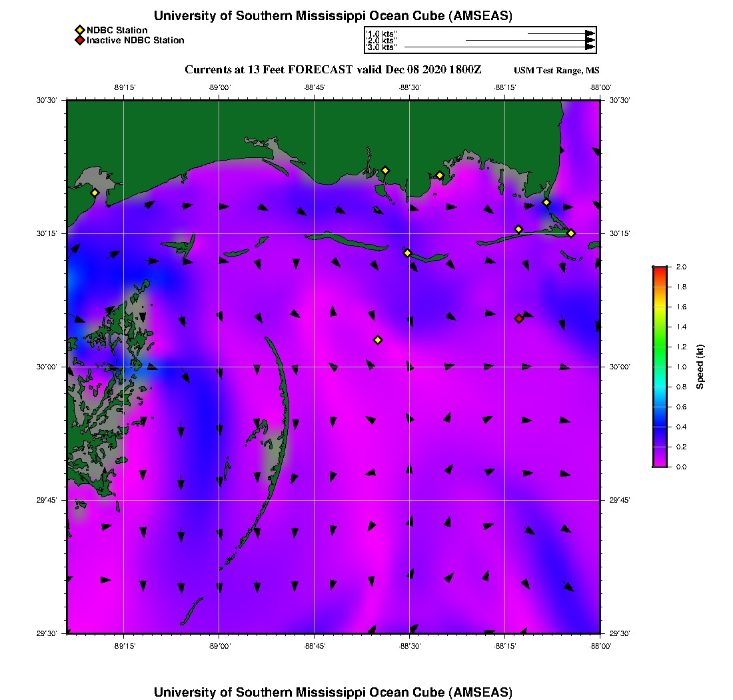The height and width of the screenshot is (700, 733).
Task: Click the 'NDBC Station' legend label
Action: [x=117, y=30]
